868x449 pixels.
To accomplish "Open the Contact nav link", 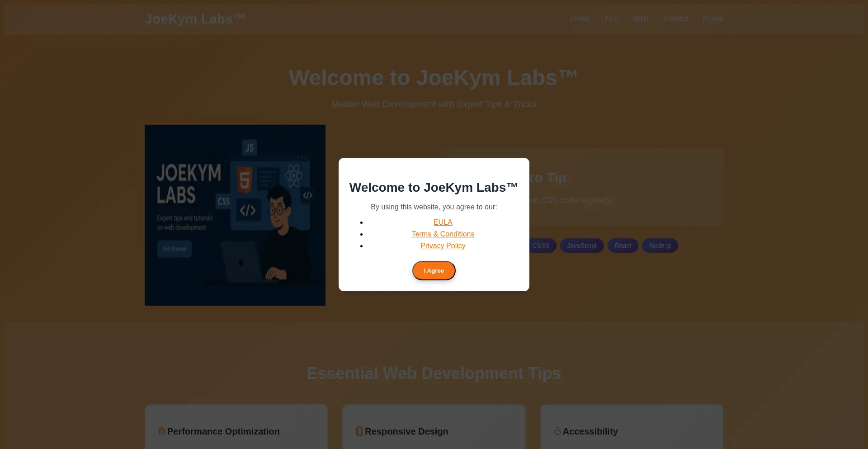I will coord(675,19).
